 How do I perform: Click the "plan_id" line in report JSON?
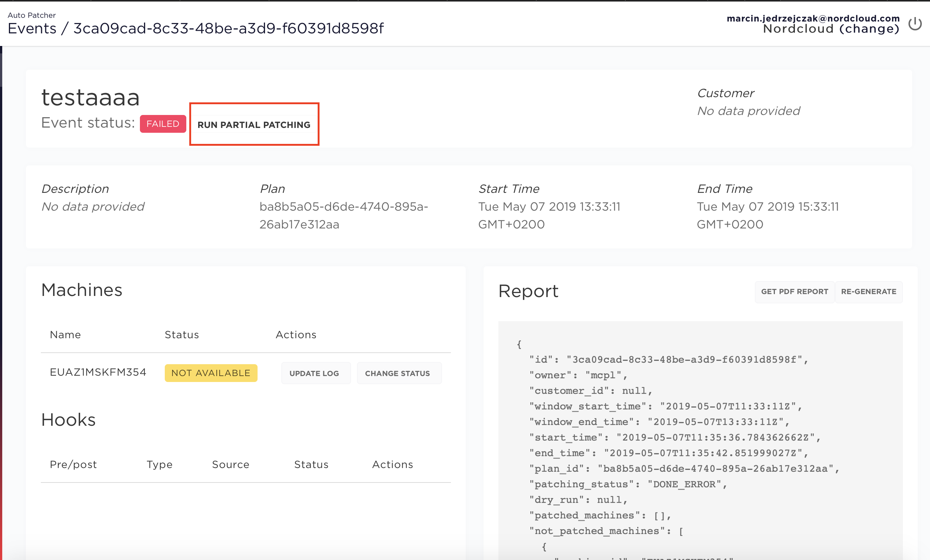(x=684, y=468)
